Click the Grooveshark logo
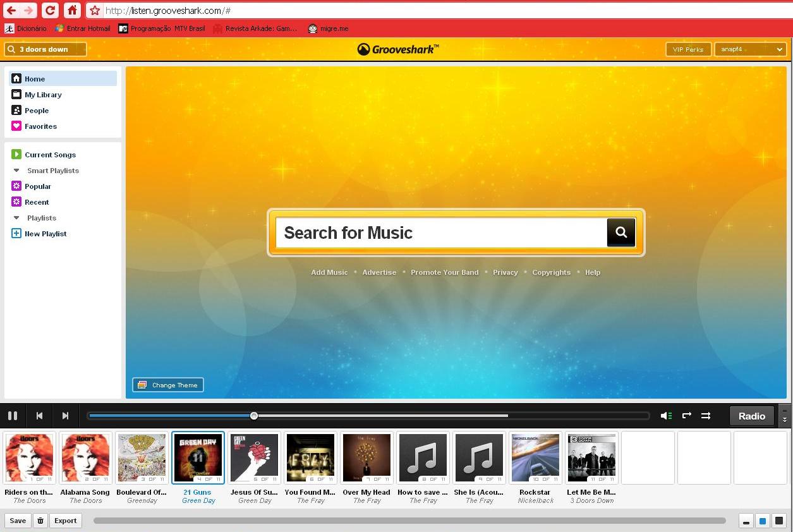 click(x=397, y=49)
